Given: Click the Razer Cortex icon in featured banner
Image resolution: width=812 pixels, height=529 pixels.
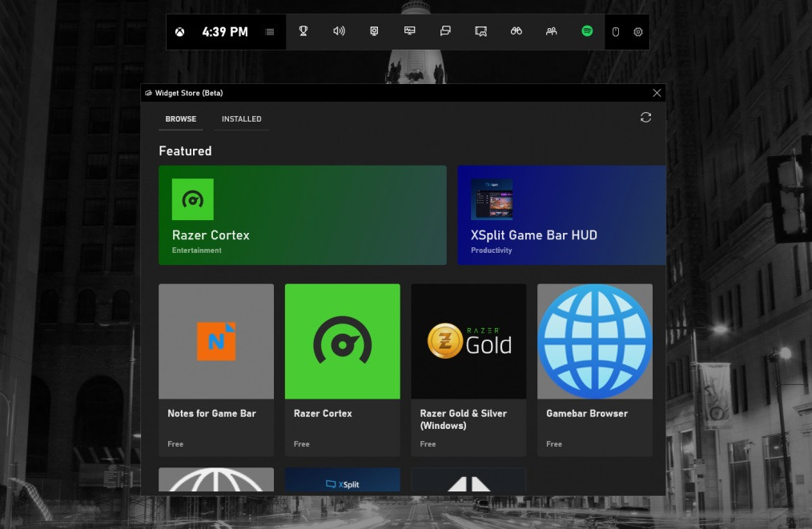Looking at the screenshot, I should [193, 199].
